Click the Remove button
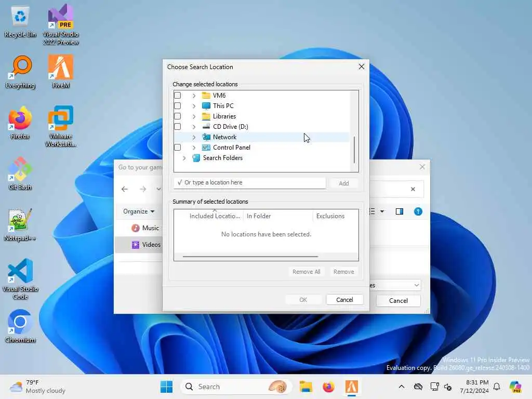This screenshot has height=399, width=532. tap(344, 272)
